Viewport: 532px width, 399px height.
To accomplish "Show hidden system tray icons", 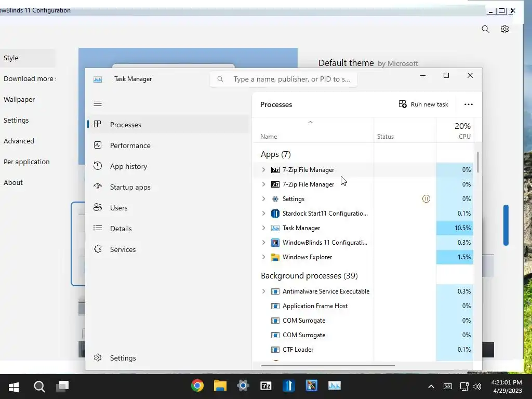I will [x=431, y=387].
